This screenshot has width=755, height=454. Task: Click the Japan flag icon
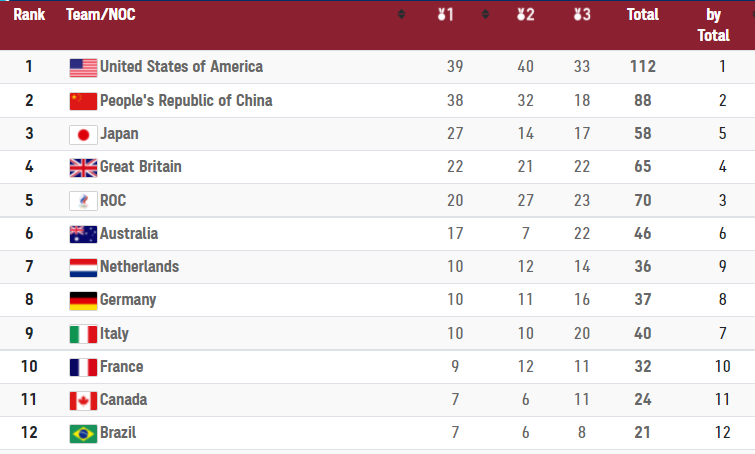[x=83, y=134]
